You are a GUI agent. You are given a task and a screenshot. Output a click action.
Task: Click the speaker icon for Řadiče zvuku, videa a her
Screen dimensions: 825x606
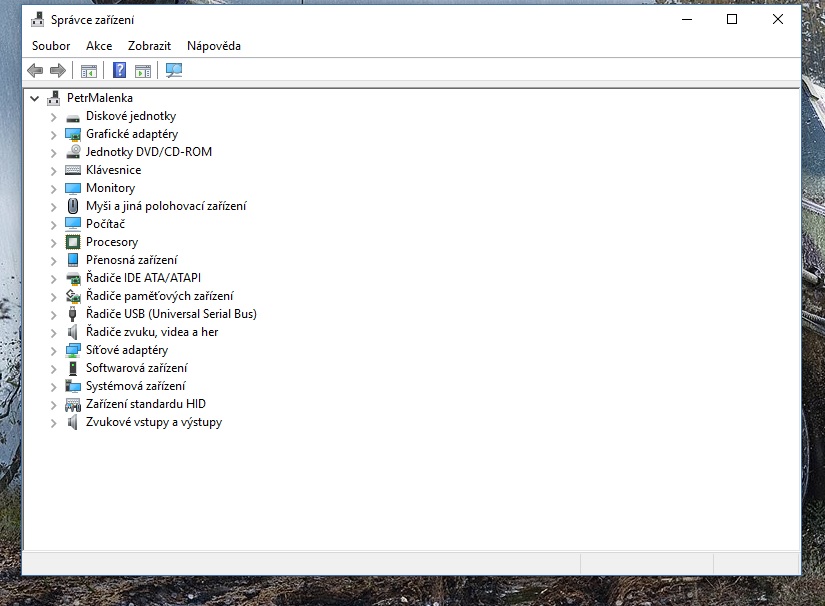tap(73, 332)
